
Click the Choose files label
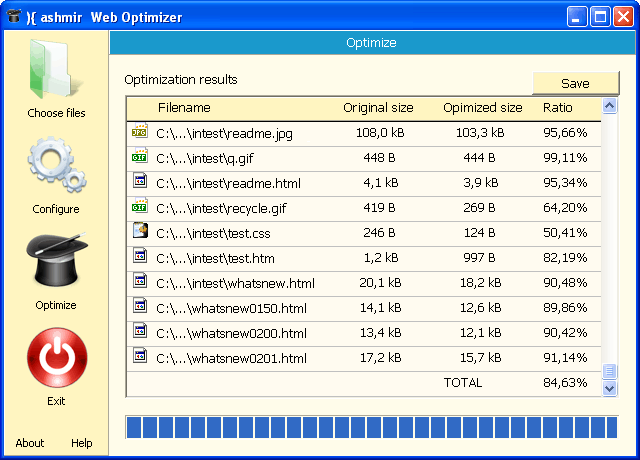pos(56,113)
